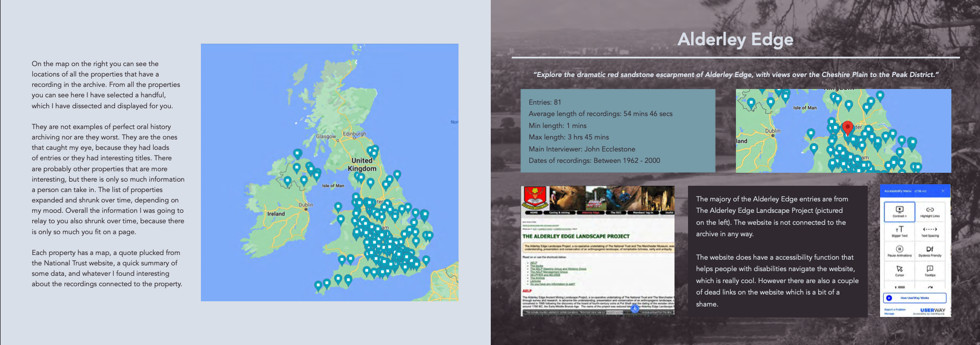Image resolution: width=980 pixels, height=345 pixels.
Task: Click the red Alderley Edge map pin
Action: (847, 127)
